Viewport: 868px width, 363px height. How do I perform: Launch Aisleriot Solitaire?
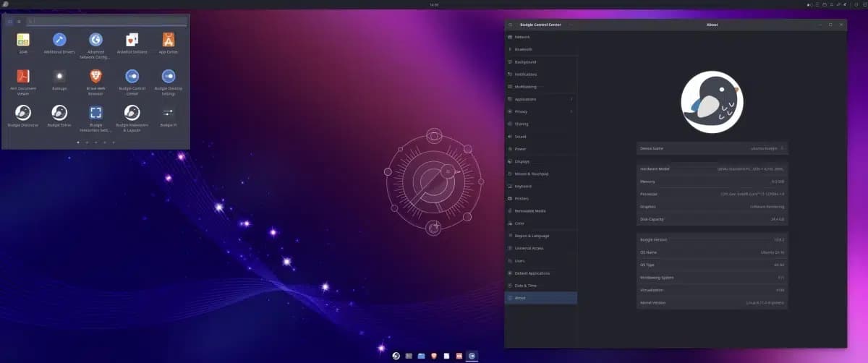132,41
